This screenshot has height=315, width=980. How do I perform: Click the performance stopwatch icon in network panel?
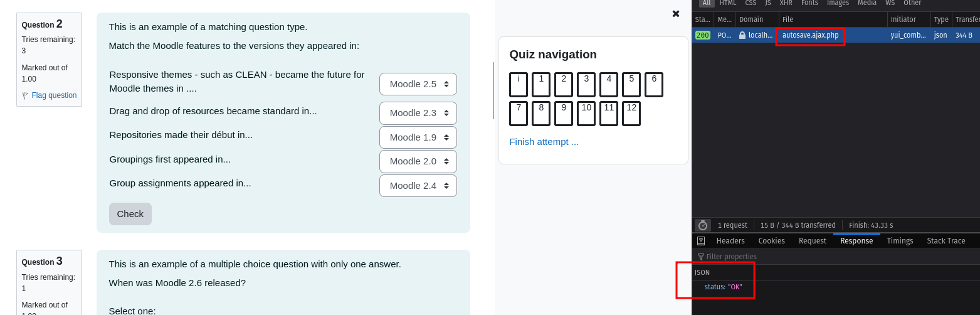[x=703, y=225]
